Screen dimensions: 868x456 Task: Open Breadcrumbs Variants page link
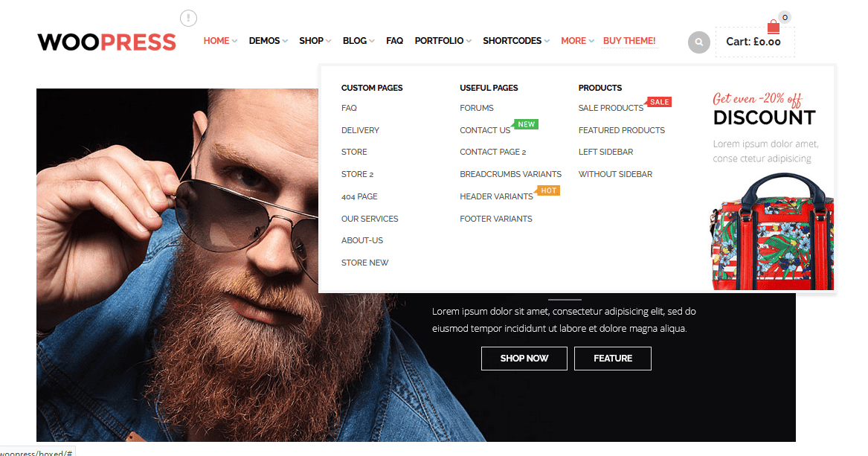pyautogui.click(x=510, y=174)
